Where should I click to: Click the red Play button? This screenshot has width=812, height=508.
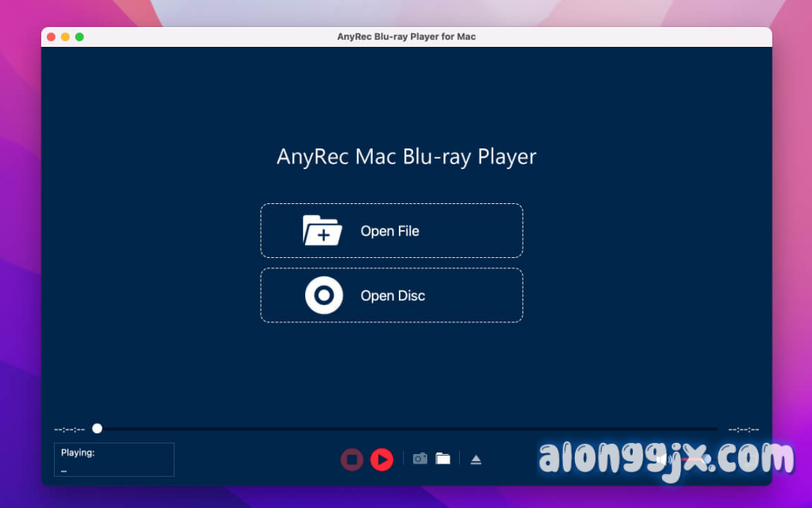(x=381, y=459)
